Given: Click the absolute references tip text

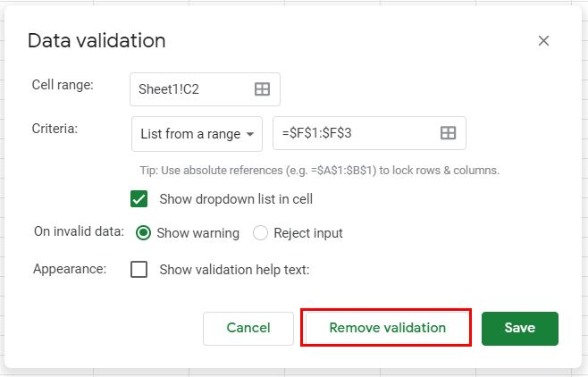Looking at the screenshot, I should click(319, 170).
